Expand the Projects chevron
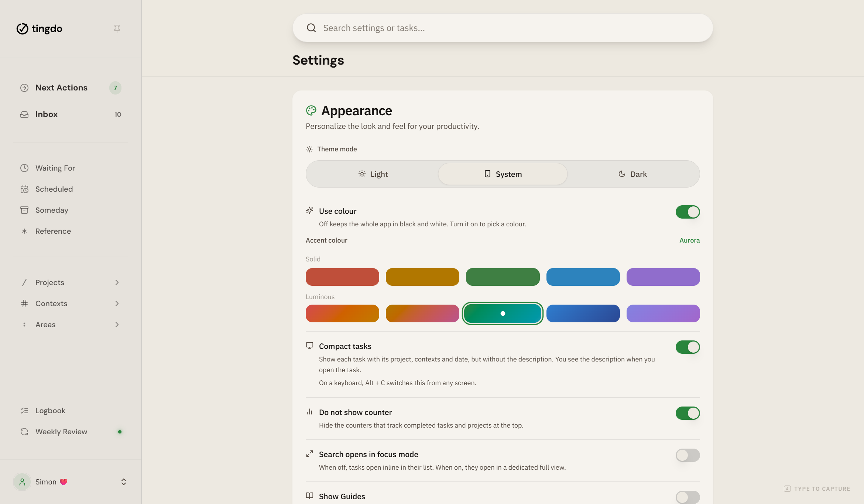The width and height of the screenshot is (864, 504). point(117,282)
